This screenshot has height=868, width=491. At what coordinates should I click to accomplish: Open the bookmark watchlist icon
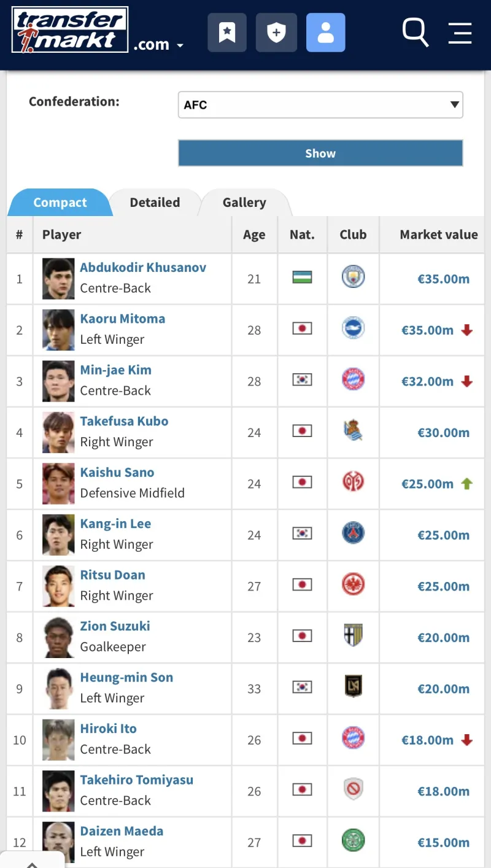[x=227, y=33]
